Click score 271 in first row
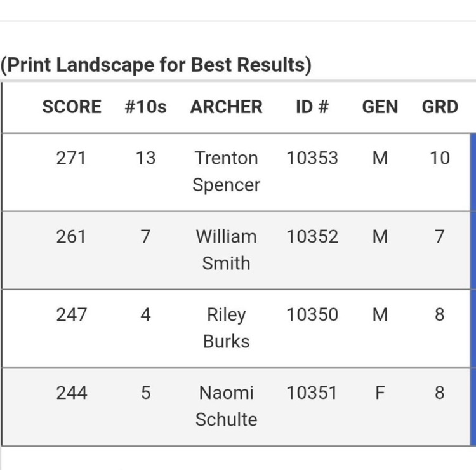The width and height of the screenshot is (476, 470). 71,158
